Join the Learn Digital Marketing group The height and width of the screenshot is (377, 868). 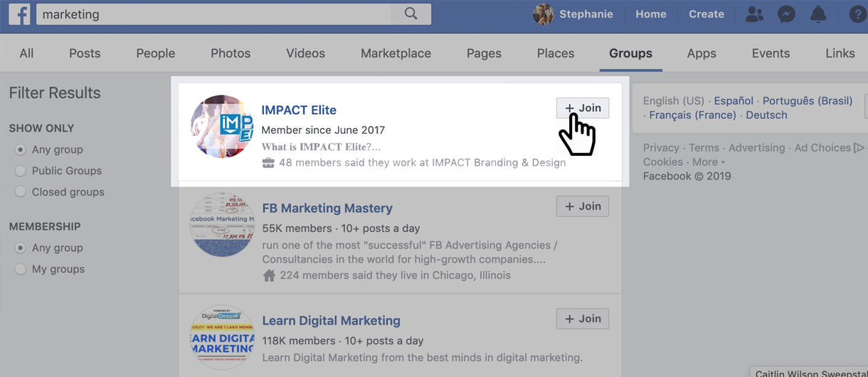(x=583, y=319)
